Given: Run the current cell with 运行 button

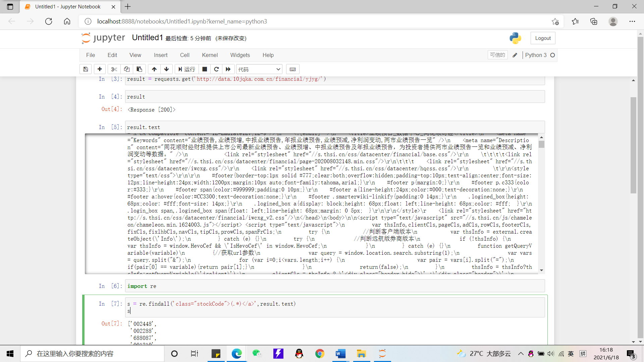Looking at the screenshot, I should [x=186, y=69].
